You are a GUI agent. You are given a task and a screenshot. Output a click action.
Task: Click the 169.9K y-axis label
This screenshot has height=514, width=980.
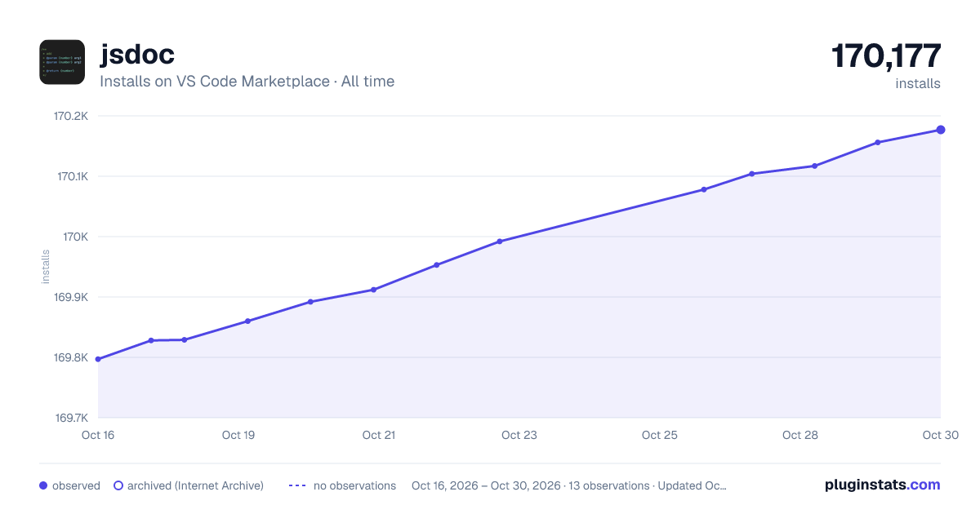71,297
